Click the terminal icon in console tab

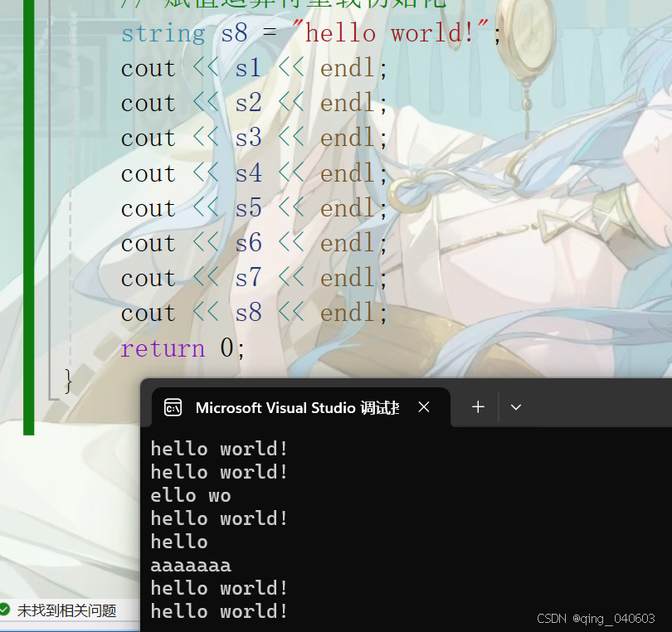click(173, 407)
